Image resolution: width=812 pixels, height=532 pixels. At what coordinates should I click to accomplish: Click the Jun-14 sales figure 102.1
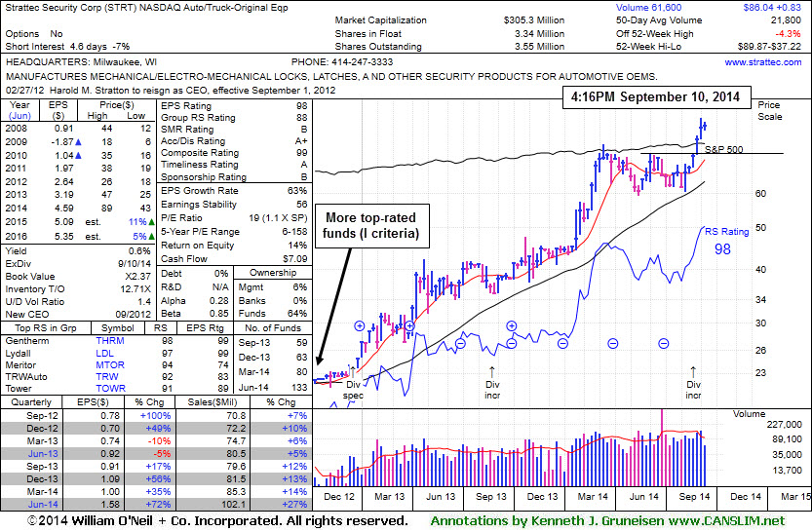click(234, 505)
